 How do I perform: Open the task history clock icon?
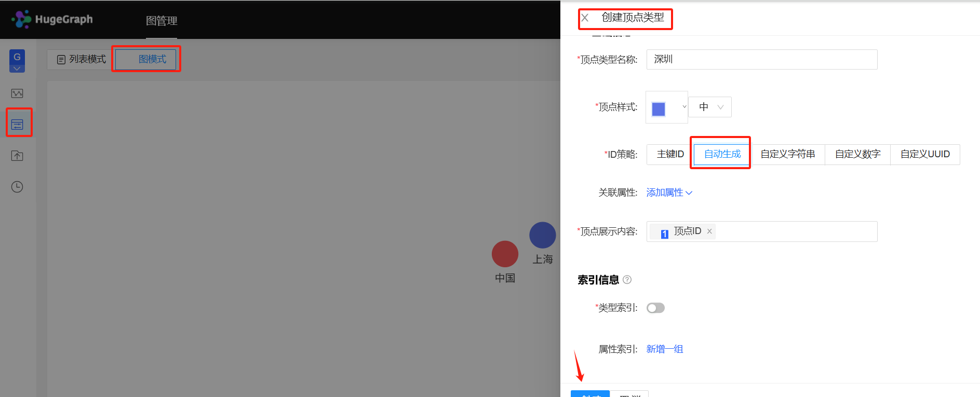[17, 187]
